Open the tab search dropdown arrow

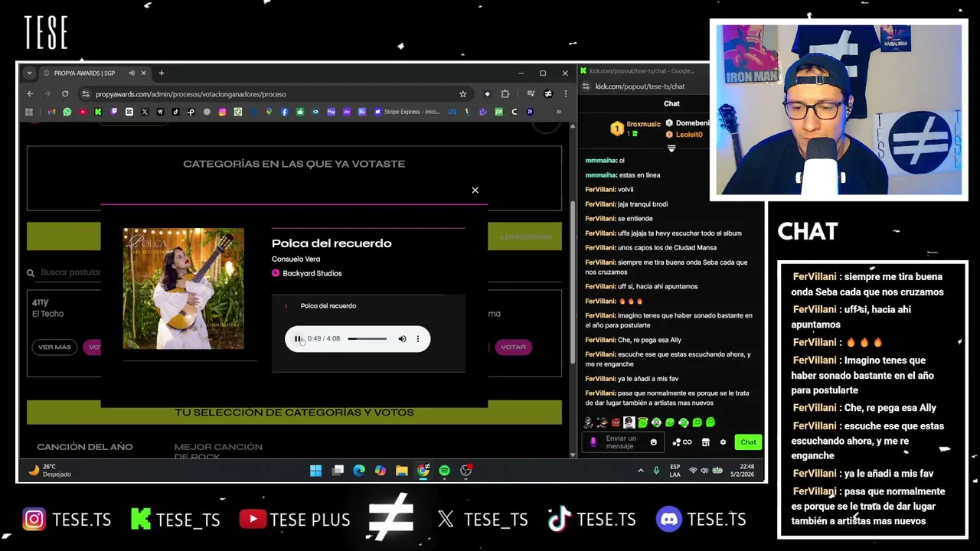tap(29, 73)
